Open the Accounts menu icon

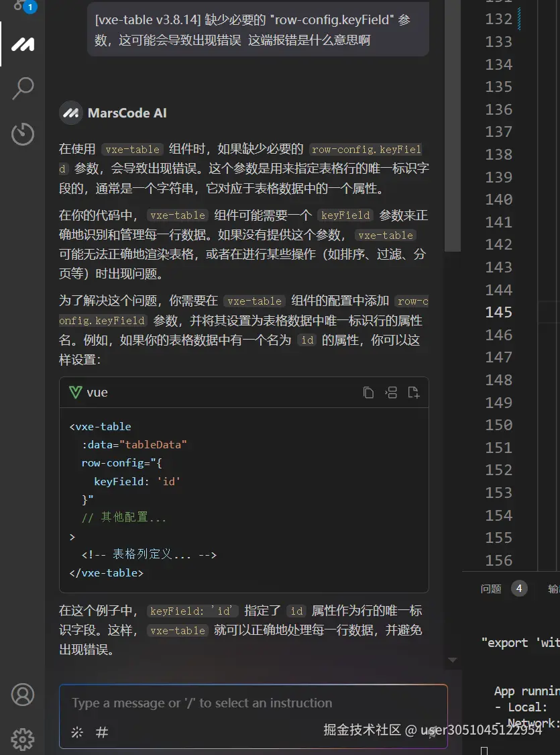[x=23, y=695]
